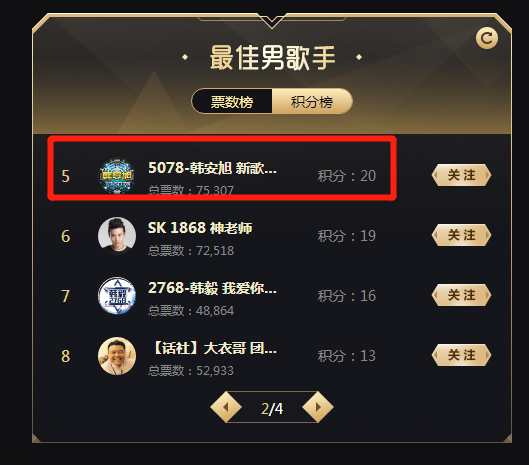Open SK 1868 神老师 avatar

(117, 236)
